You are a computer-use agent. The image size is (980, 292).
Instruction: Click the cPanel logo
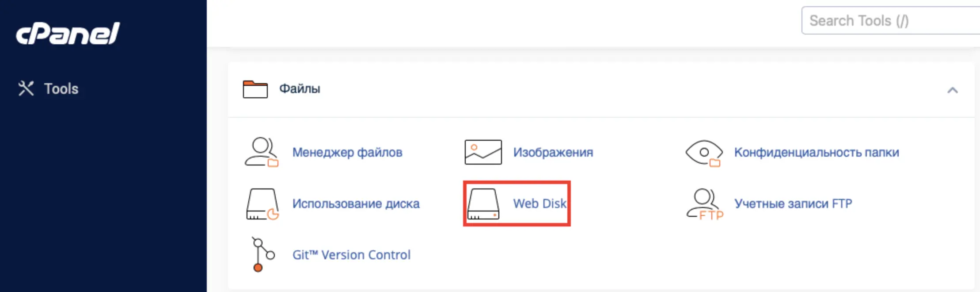pos(68,34)
